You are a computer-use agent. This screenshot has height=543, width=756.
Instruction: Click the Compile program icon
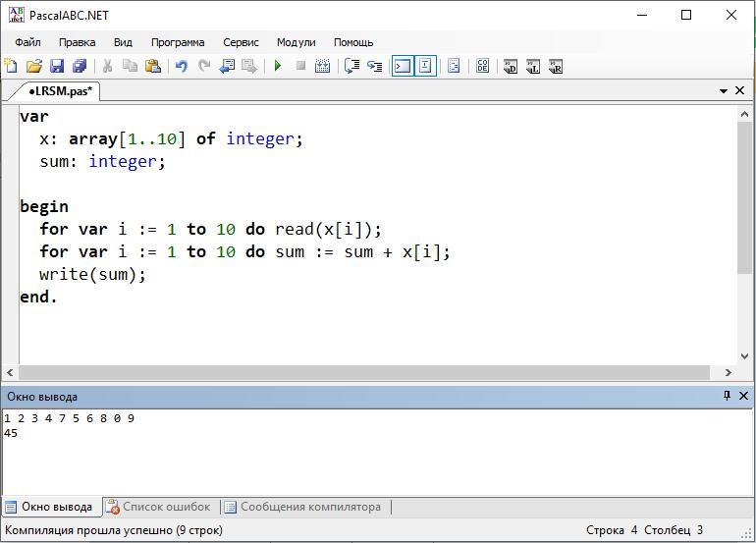[x=322, y=67]
